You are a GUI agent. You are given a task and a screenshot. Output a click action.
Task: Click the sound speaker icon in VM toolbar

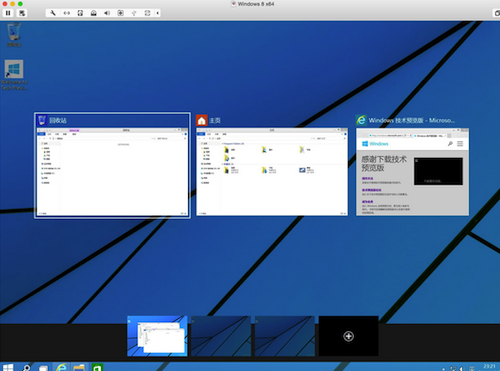[x=107, y=13]
